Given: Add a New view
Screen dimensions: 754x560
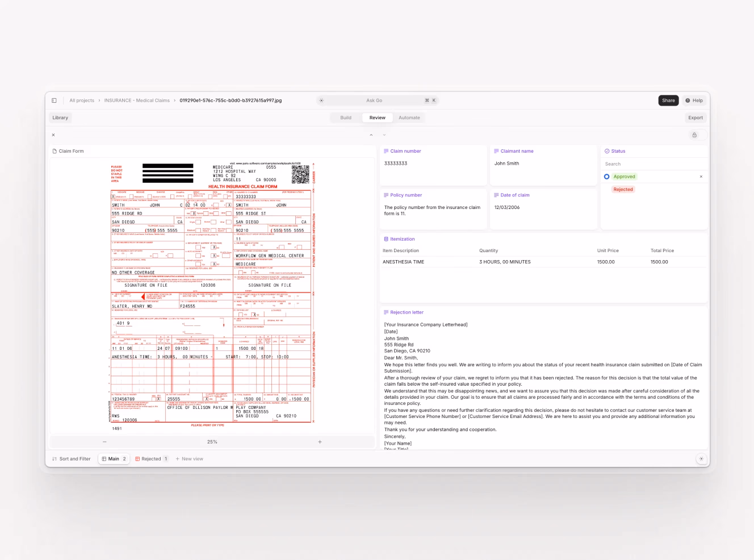Looking at the screenshot, I should [189, 459].
